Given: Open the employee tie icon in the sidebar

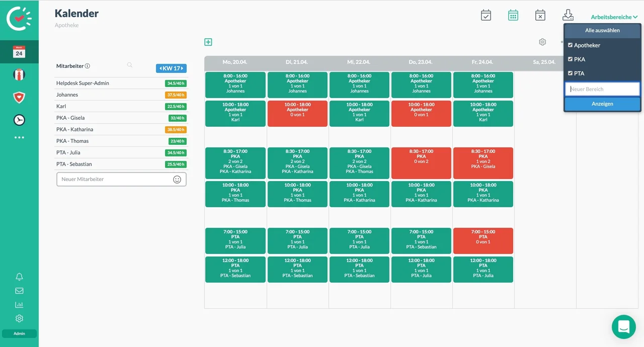Looking at the screenshot, I should (19, 75).
